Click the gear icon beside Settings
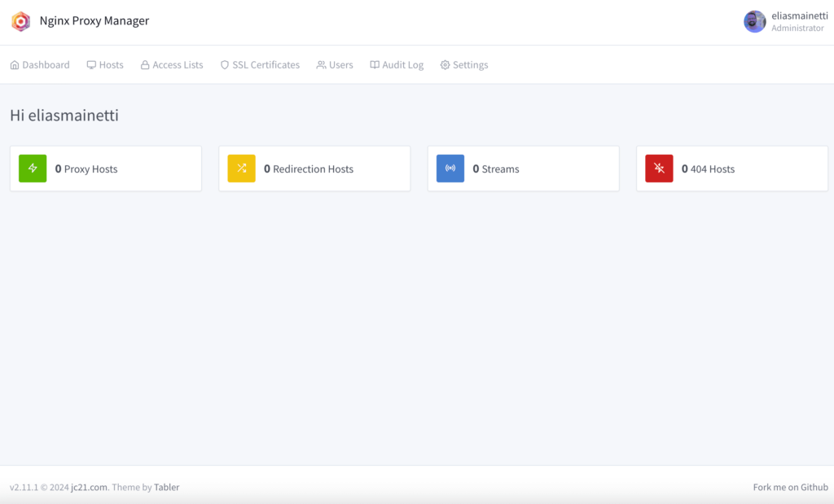The image size is (834, 504). point(445,65)
